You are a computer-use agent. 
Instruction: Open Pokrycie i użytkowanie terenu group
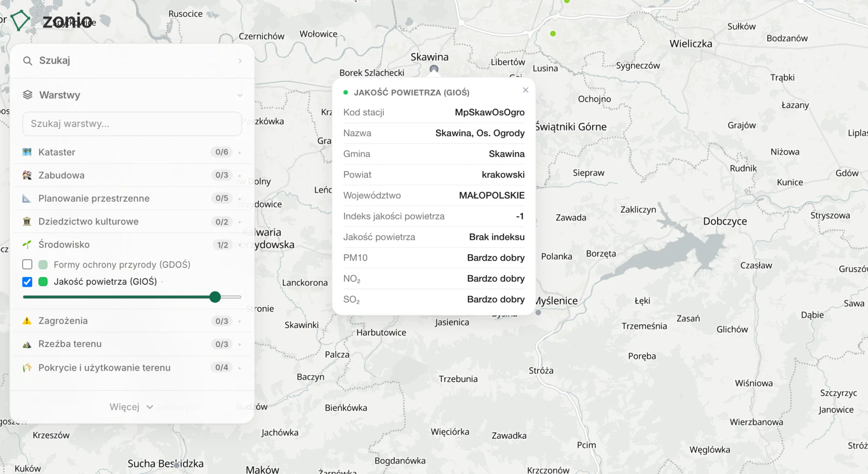coord(132,368)
